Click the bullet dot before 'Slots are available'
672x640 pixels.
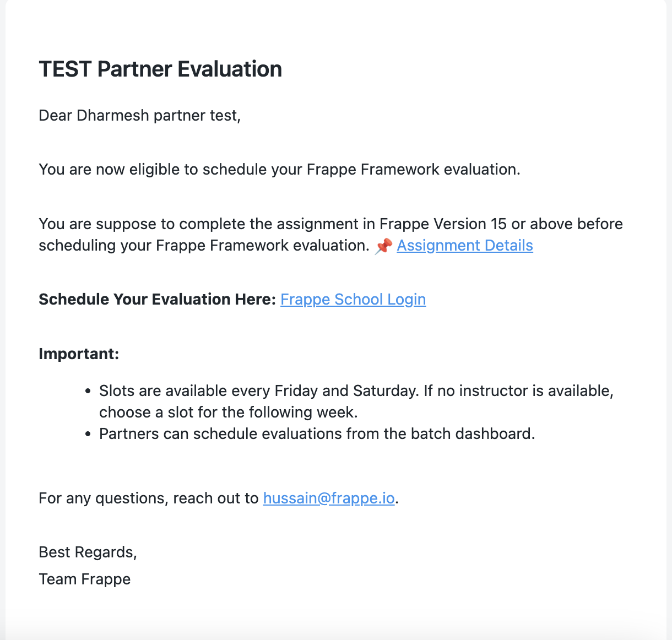[x=88, y=392]
